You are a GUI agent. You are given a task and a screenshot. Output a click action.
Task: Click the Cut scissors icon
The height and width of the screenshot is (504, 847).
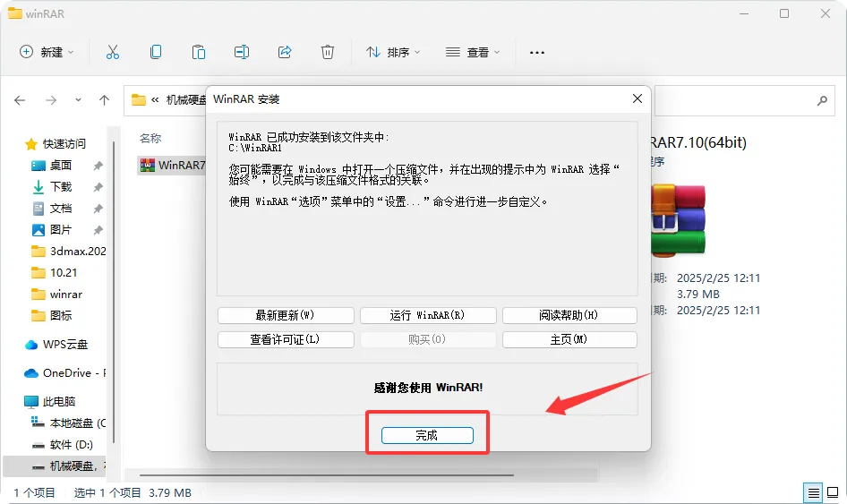pyautogui.click(x=112, y=53)
